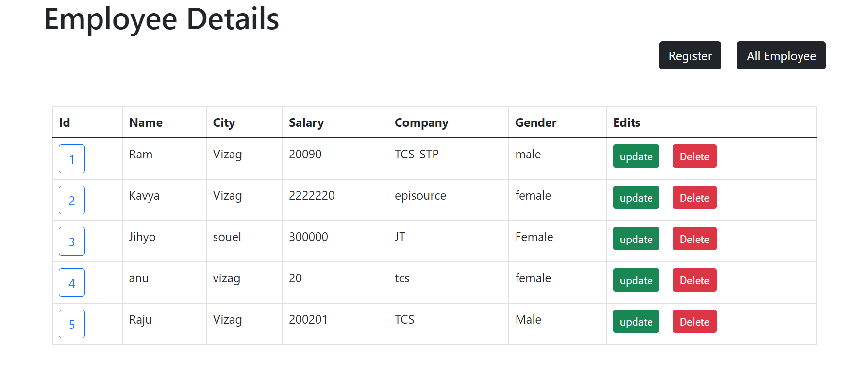868x380 pixels.
Task: Update Raju's salary record
Action: (636, 321)
